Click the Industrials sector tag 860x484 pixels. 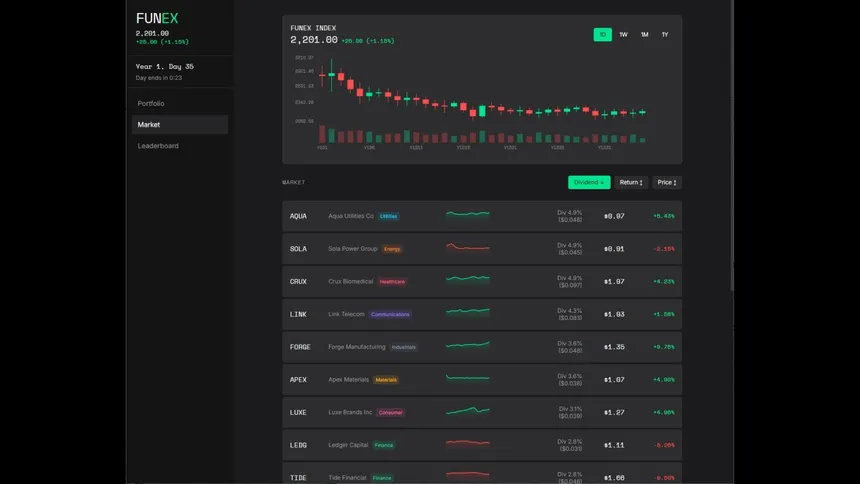[x=404, y=347]
